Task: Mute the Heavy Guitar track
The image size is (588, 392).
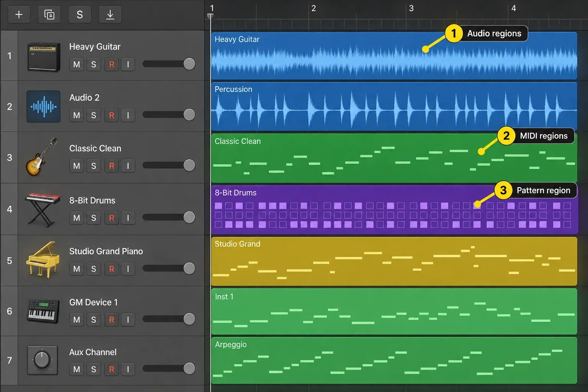Action: pos(77,64)
